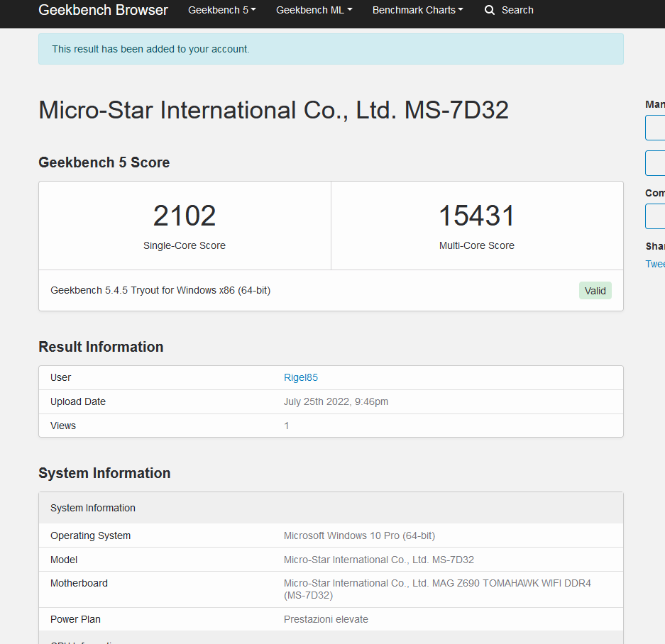665x644 pixels.
Task: Expand the Geekbench ML menu
Action: click(314, 10)
